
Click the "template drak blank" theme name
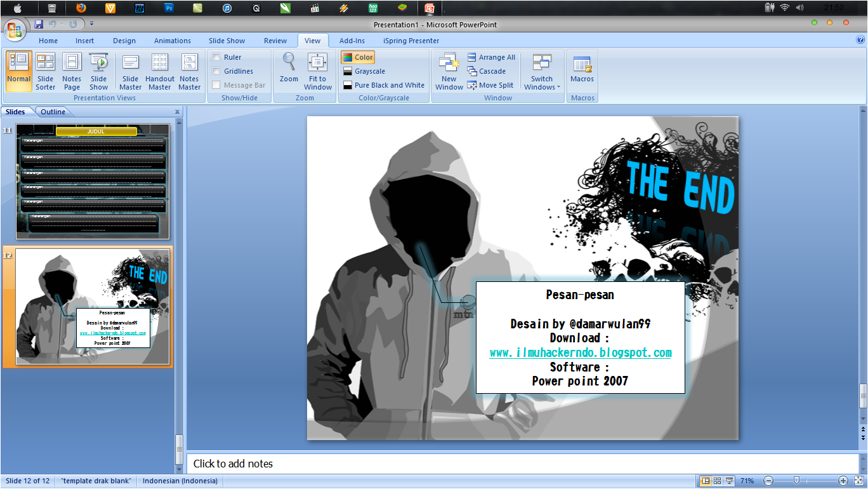pos(96,481)
